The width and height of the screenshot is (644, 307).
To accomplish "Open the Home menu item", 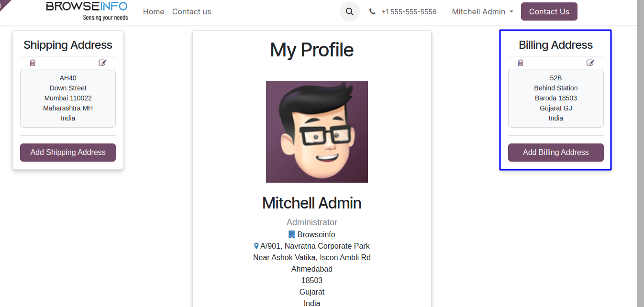I will [154, 11].
